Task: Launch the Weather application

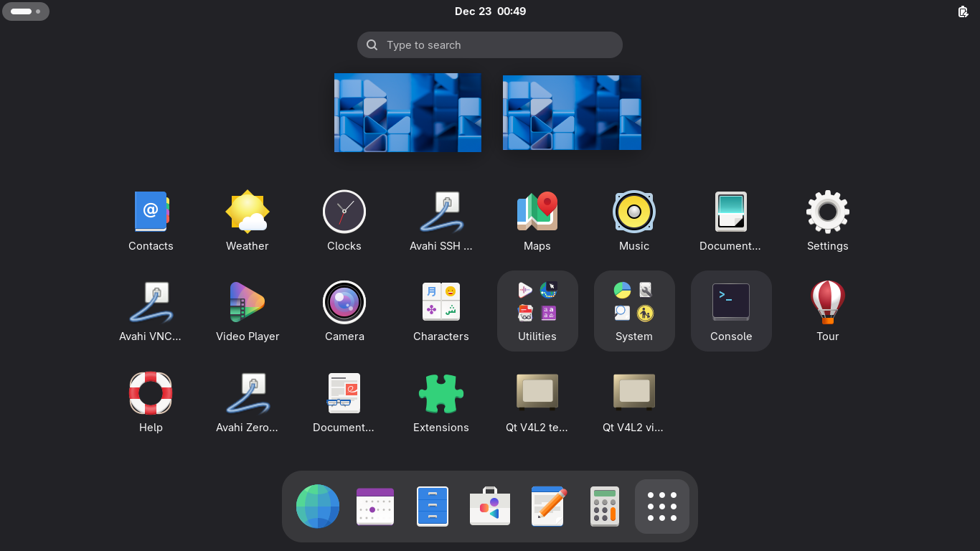Action: tap(248, 212)
